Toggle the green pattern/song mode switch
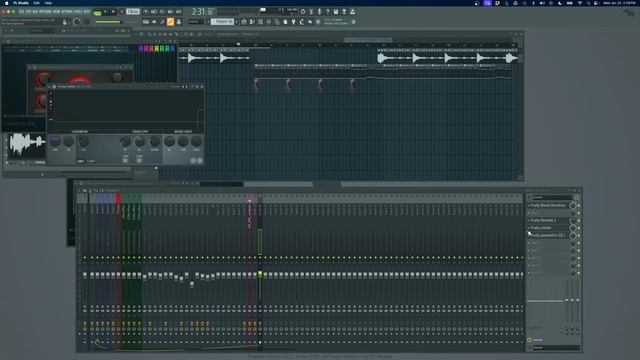Image resolution: width=640 pixels, height=360 pixels. point(98,13)
